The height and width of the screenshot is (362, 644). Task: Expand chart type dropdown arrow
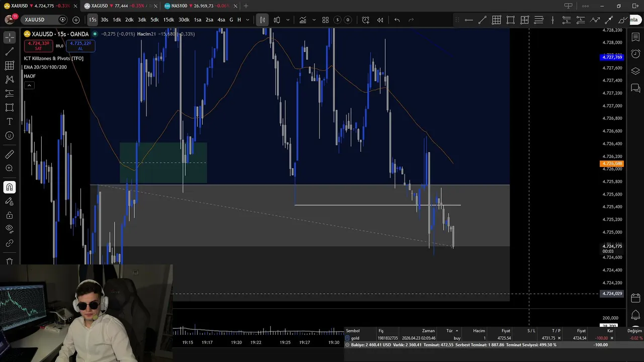(x=288, y=20)
